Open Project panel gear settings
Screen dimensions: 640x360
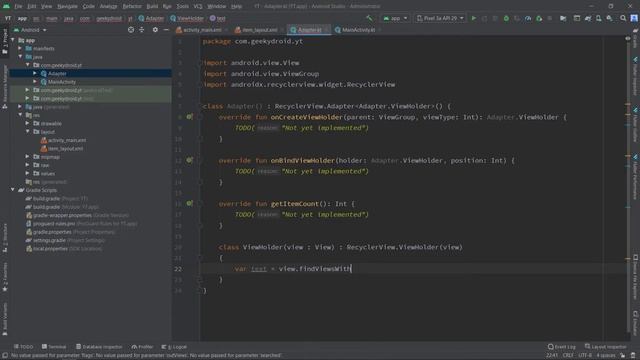(x=155, y=30)
